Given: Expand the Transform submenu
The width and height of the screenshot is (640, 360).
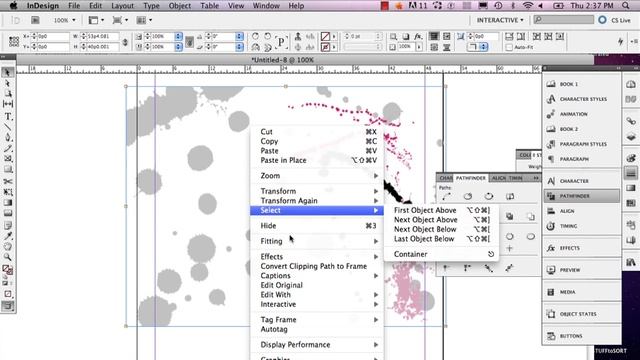Looking at the screenshot, I should [x=317, y=191].
